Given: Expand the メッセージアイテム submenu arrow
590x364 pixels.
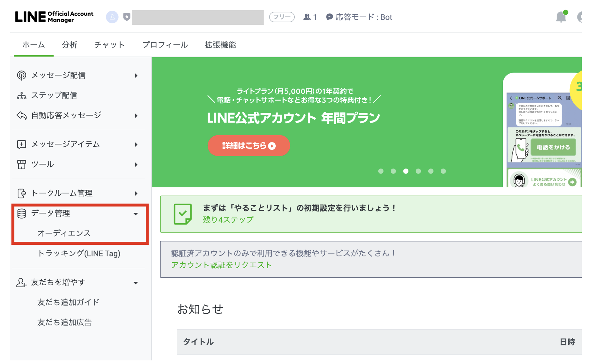Looking at the screenshot, I should click(x=136, y=144).
